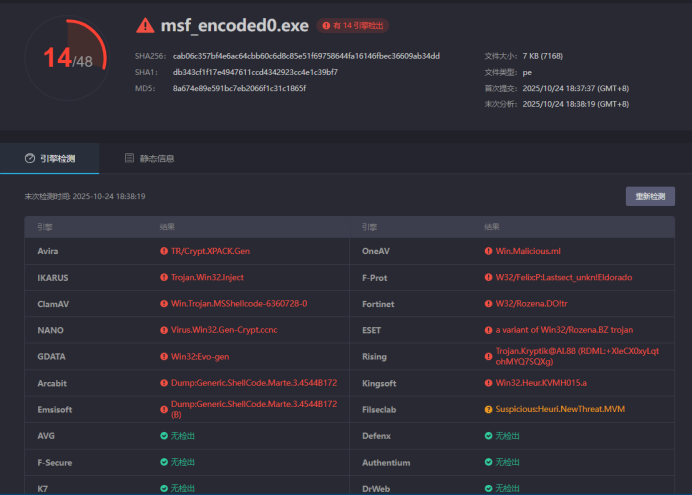Click the Trojan.Kryptik@AI.88 Rising result
692x495 pixels.
577,356
